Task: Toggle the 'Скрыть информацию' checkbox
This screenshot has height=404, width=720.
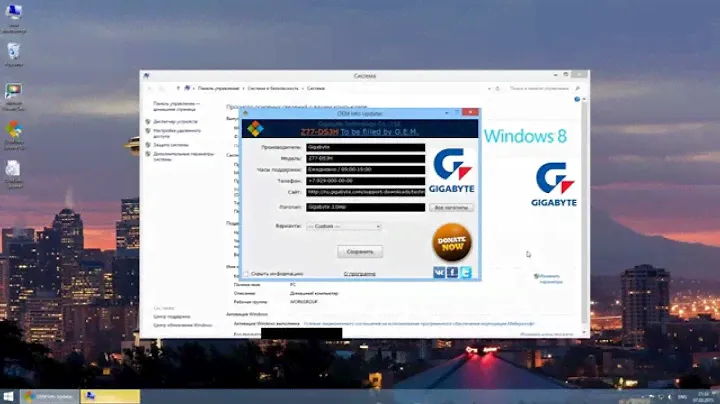Action: click(247, 273)
